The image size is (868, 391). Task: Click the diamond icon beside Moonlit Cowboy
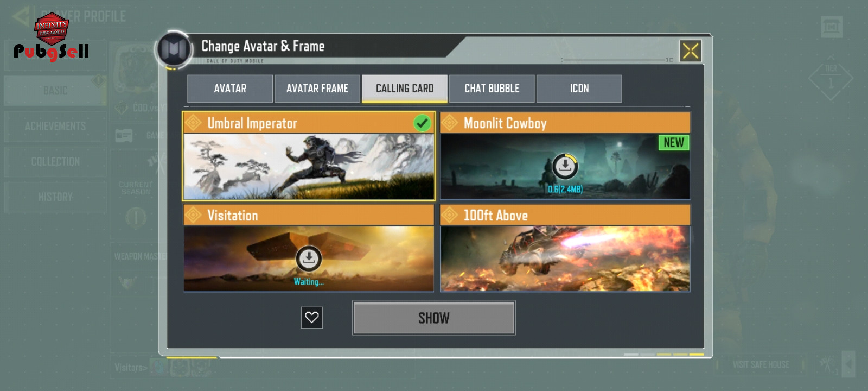pos(449,123)
